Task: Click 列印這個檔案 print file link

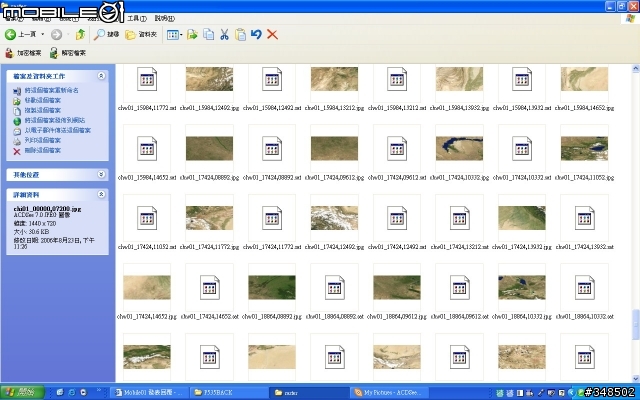Action: click(x=43, y=140)
